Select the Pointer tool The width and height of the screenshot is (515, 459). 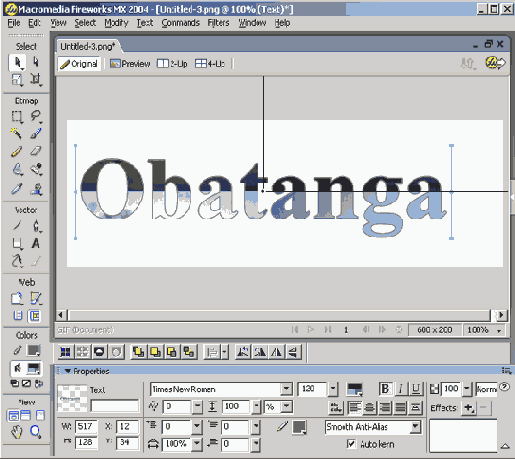[17, 63]
